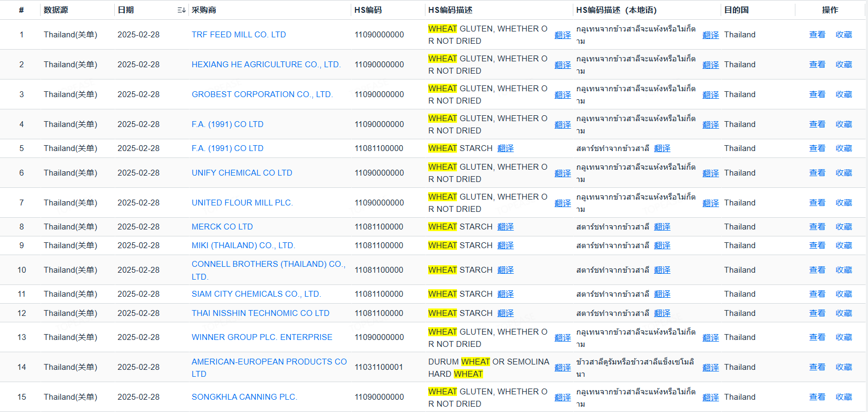Click 收藏 in row 4 F.A. (1991)
The width and height of the screenshot is (868, 412).
(x=844, y=124)
